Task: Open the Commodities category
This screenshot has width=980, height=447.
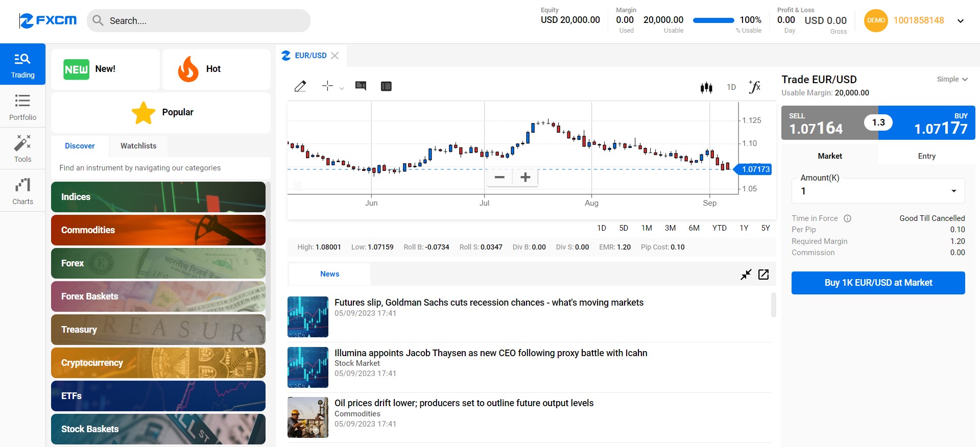Action: [x=158, y=230]
